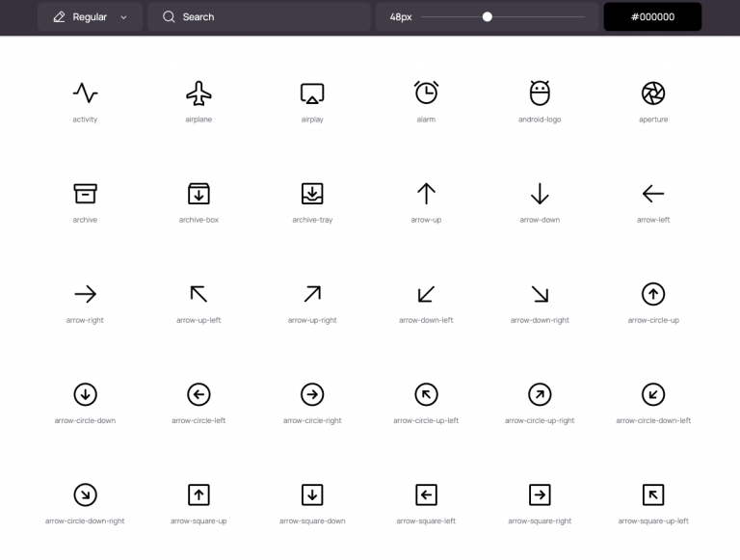Click the arrow-square-up icon
The image size is (740, 560).
[x=198, y=494]
